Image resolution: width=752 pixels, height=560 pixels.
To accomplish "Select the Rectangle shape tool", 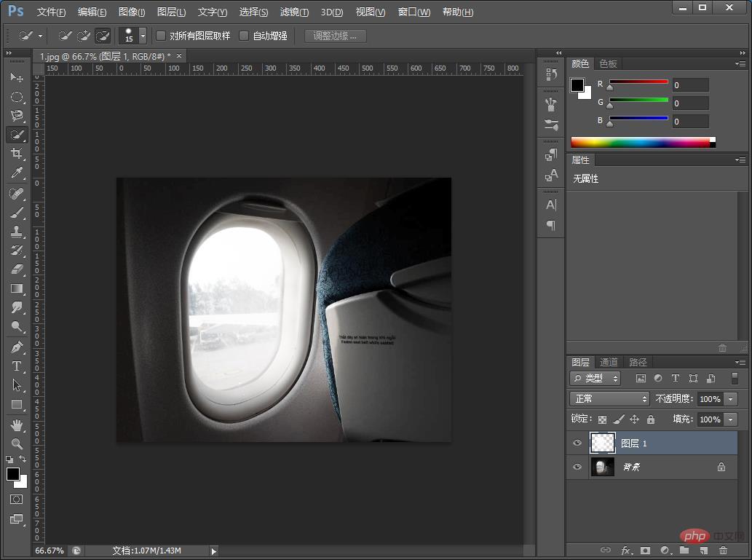I will click(17, 404).
